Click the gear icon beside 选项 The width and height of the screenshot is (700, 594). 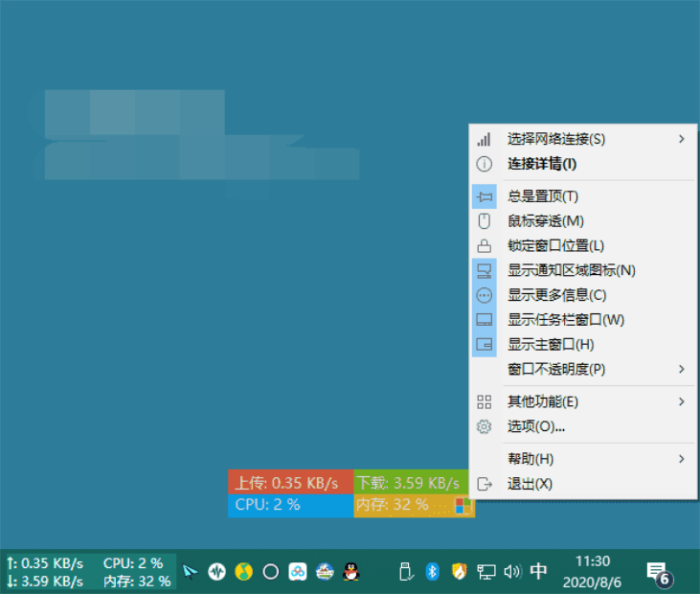tap(484, 426)
